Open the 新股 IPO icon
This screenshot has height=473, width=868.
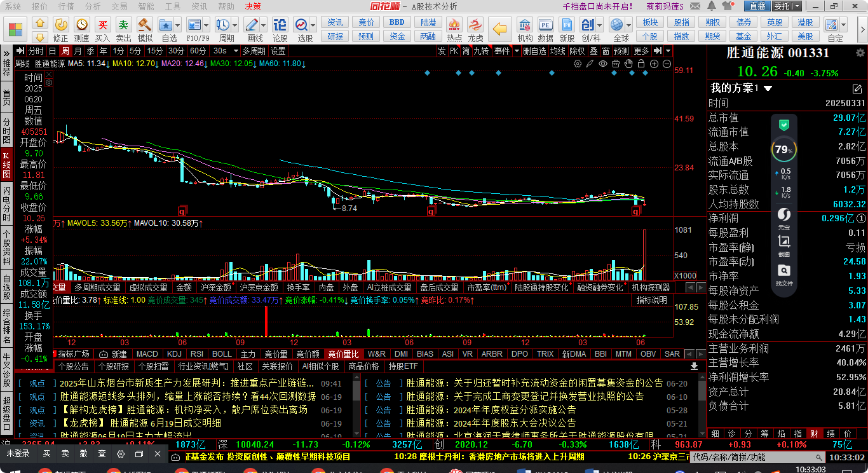point(567,25)
